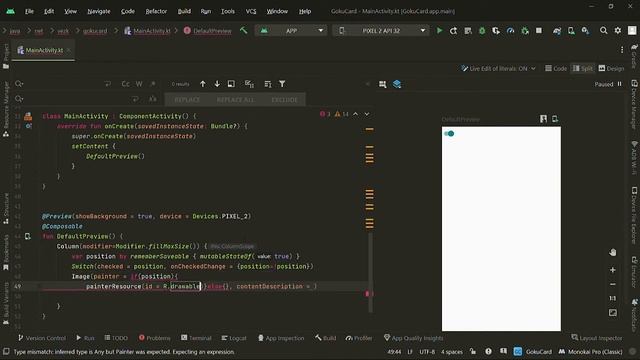The width and height of the screenshot is (640, 360).
Task: Click the replace text input field
Action: [78, 99]
